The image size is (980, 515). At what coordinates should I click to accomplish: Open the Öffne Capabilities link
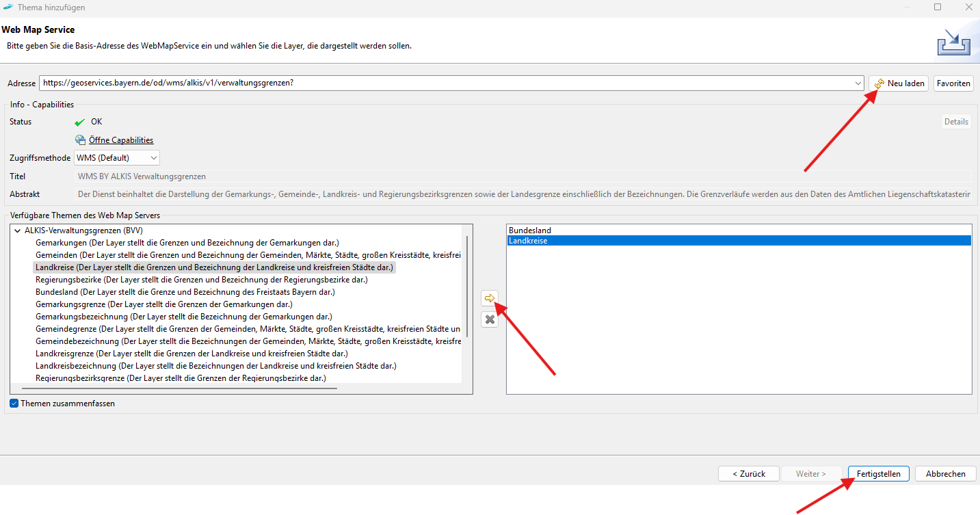[x=121, y=140]
